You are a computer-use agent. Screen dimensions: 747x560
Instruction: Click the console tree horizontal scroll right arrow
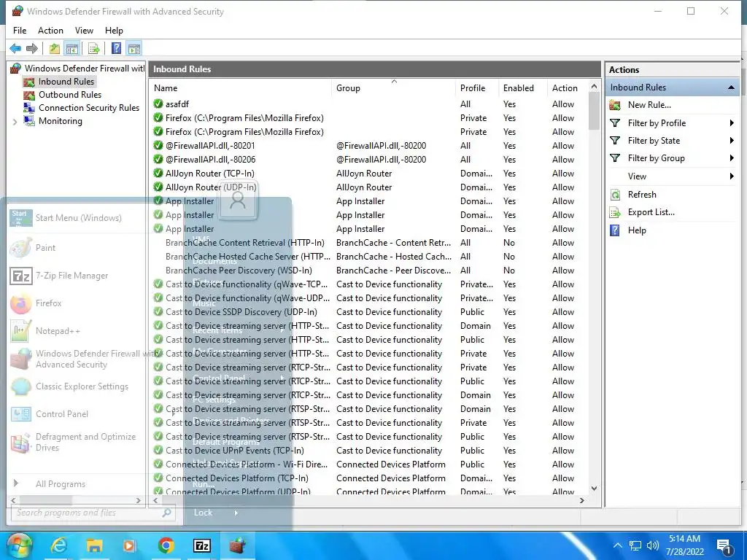coord(138,500)
